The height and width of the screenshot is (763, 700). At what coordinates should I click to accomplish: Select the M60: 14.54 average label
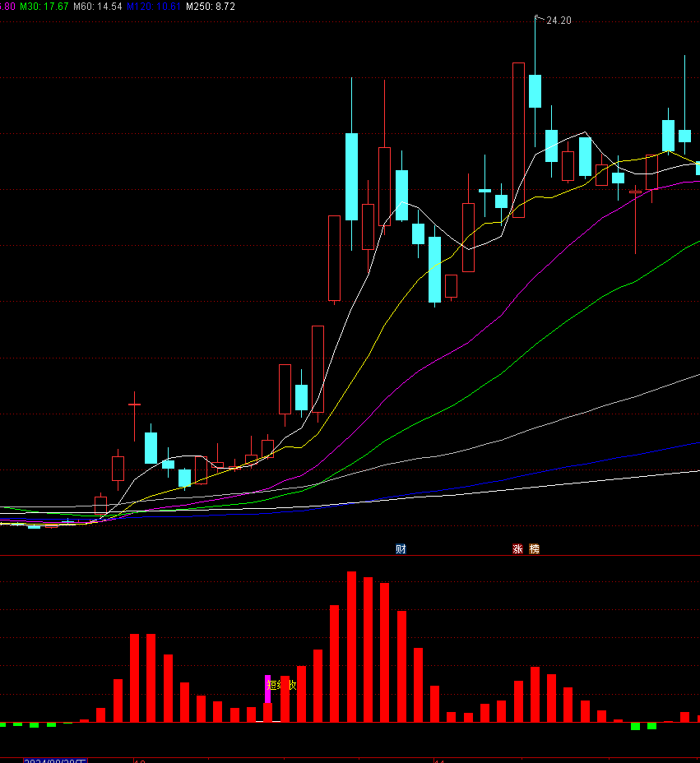coord(98,6)
